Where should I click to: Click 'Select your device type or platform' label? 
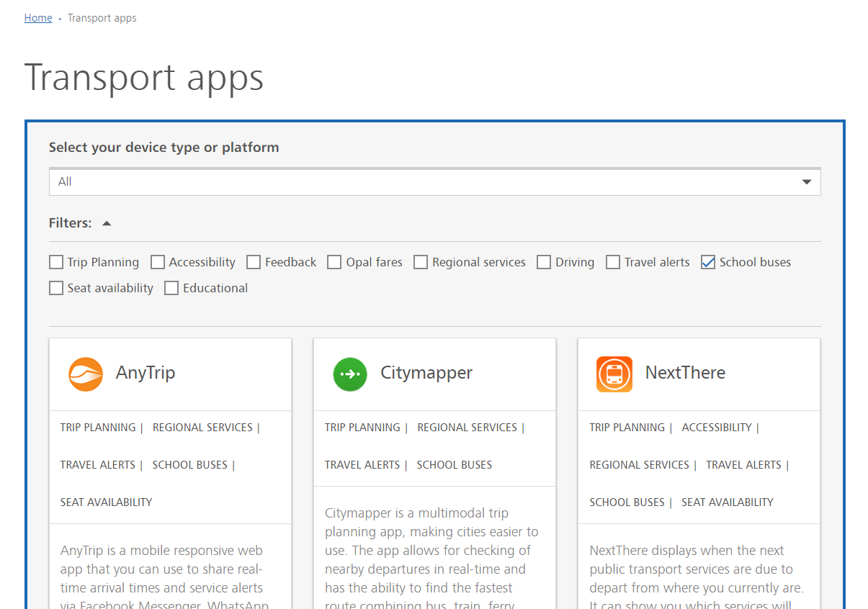(164, 148)
